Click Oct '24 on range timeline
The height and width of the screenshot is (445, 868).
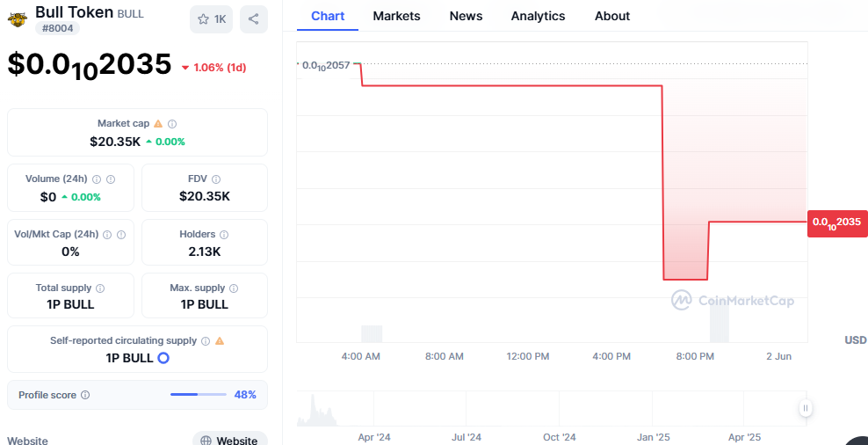tap(559, 437)
